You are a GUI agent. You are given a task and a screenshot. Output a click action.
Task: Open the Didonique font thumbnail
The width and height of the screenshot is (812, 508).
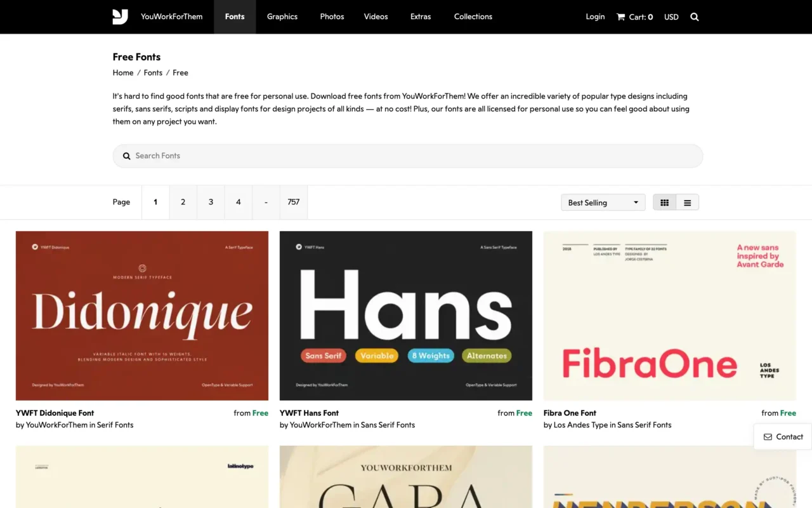[x=142, y=316]
